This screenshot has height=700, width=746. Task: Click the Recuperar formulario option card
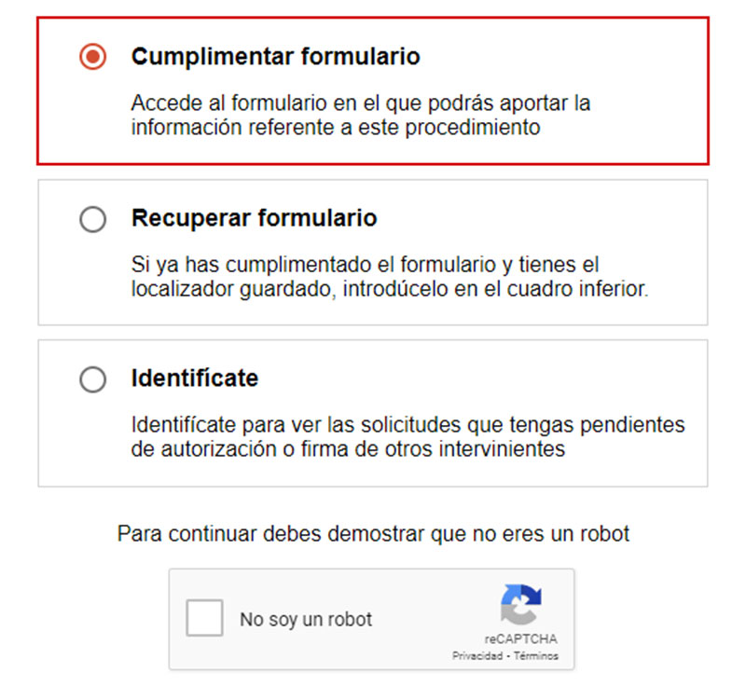pyautogui.click(x=373, y=252)
